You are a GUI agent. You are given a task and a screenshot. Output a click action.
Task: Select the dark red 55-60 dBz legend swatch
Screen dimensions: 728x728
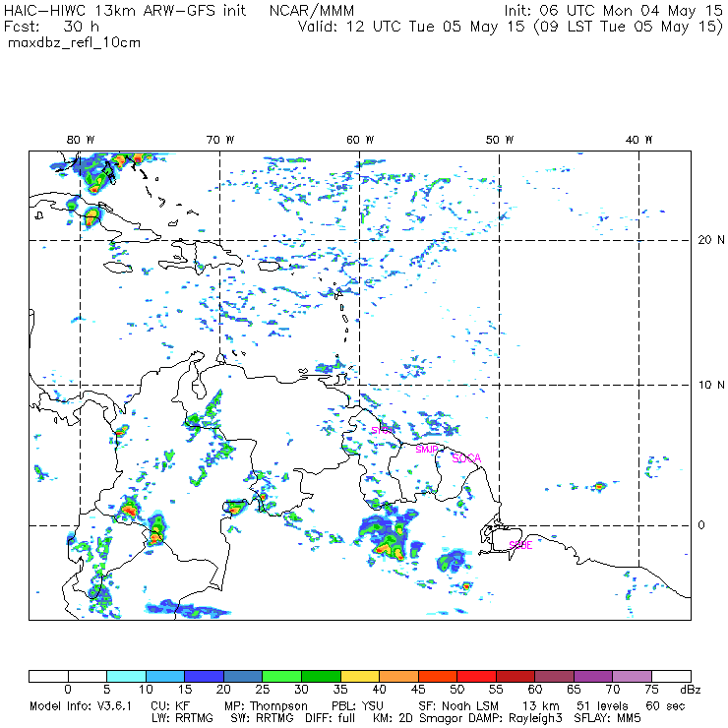(516, 676)
